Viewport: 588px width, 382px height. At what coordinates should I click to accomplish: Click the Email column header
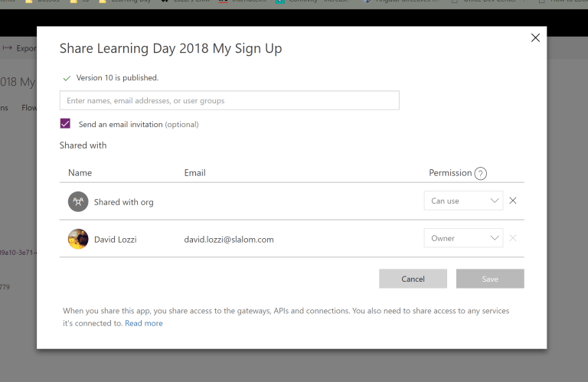coord(194,173)
